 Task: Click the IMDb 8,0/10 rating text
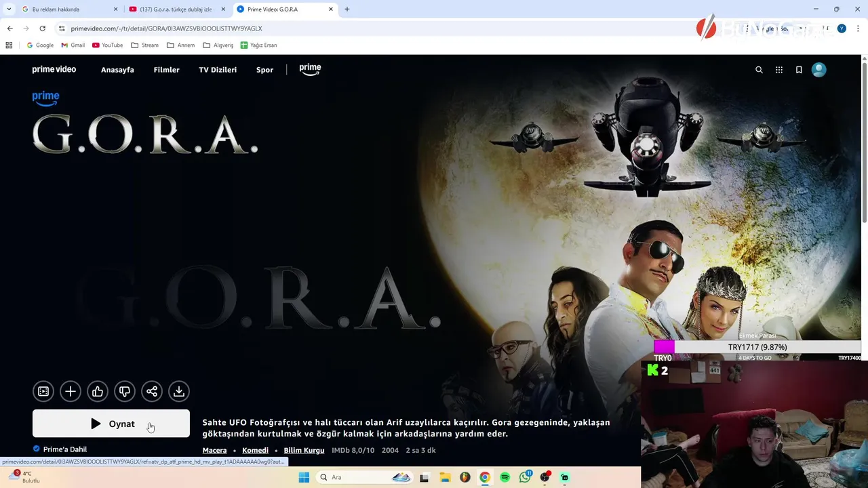[353, 450]
